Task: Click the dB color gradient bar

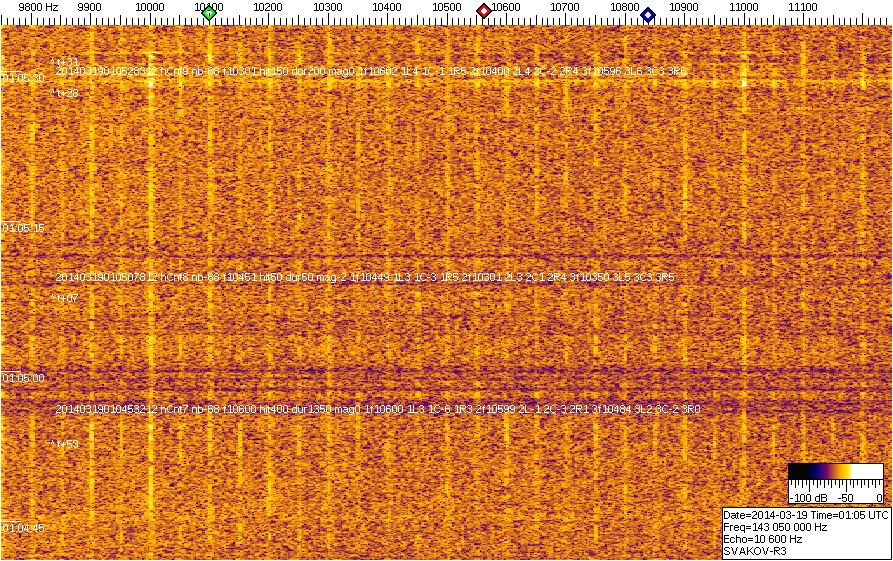Action: click(x=834, y=473)
